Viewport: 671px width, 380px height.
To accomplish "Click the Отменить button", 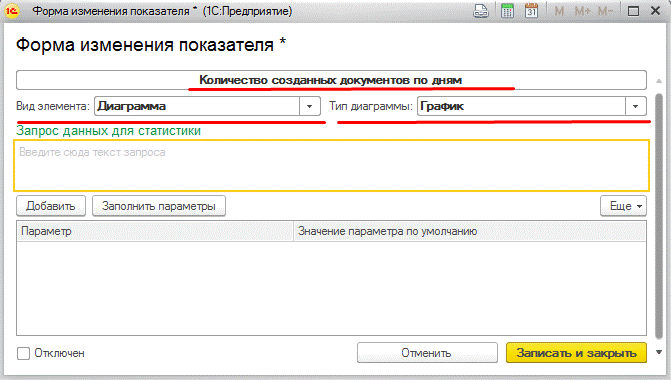I will [427, 353].
